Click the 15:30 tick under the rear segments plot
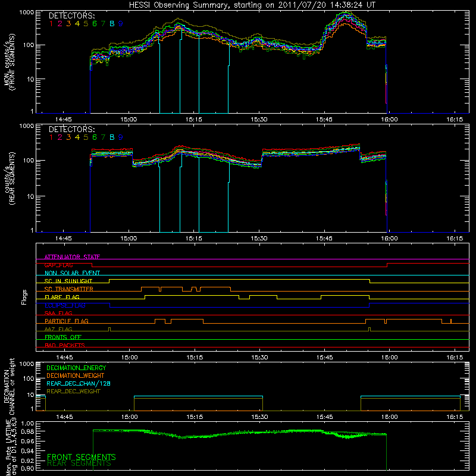 tap(259, 239)
